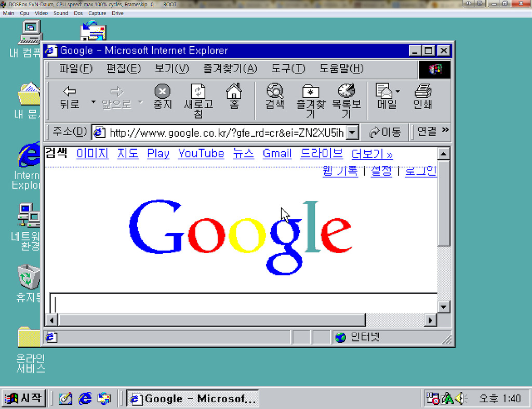Print the page with 인쇄 icon
Image resolution: width=532 pixels, height=409 pixels.
coord(422,96)
